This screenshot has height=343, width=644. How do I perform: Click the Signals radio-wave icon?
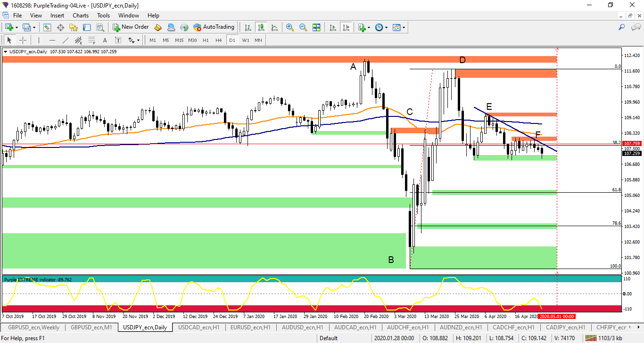[184, 27]
